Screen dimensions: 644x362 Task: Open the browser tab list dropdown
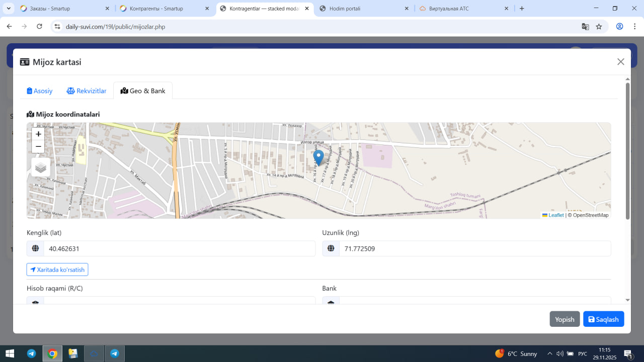[x=9, y=9]
